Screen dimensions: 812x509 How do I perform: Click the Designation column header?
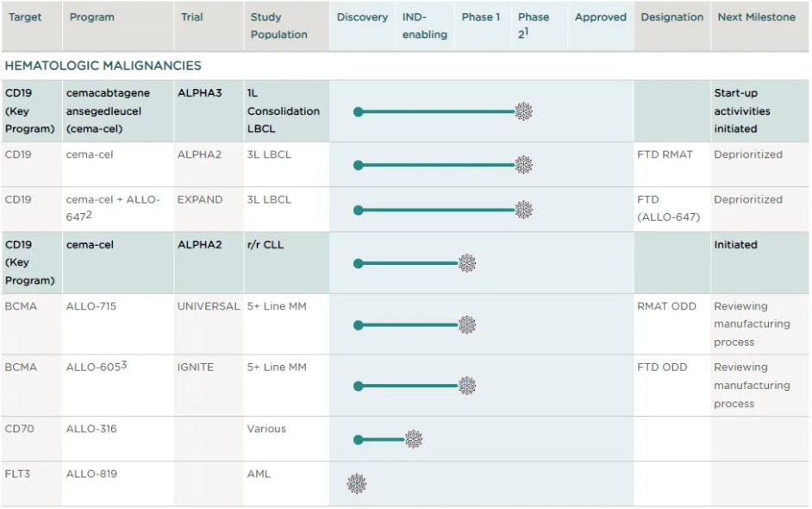point(671,17)
